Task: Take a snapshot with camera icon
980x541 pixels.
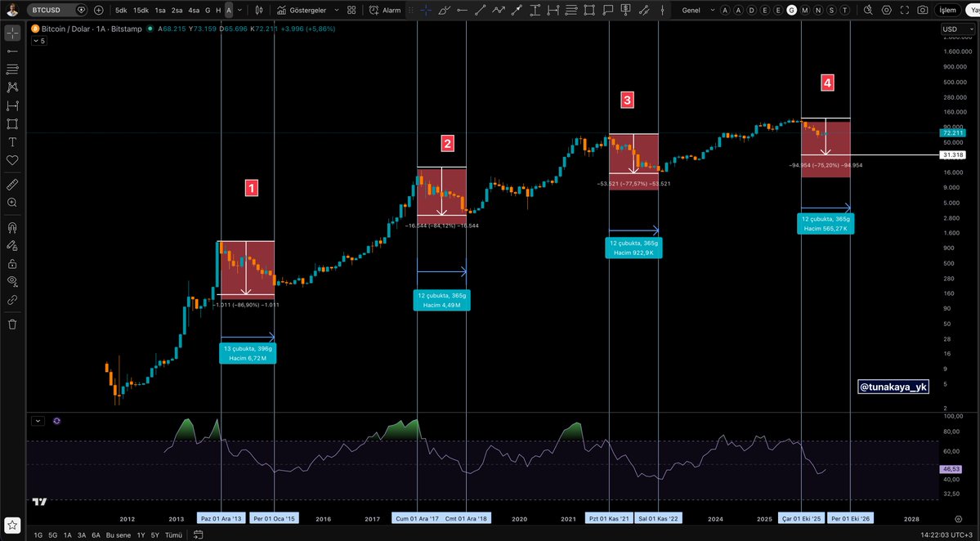Action: pos(923,10)
